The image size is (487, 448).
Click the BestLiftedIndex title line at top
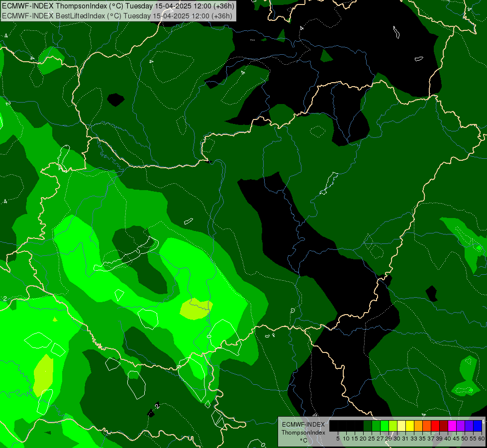tap(117, 16)
